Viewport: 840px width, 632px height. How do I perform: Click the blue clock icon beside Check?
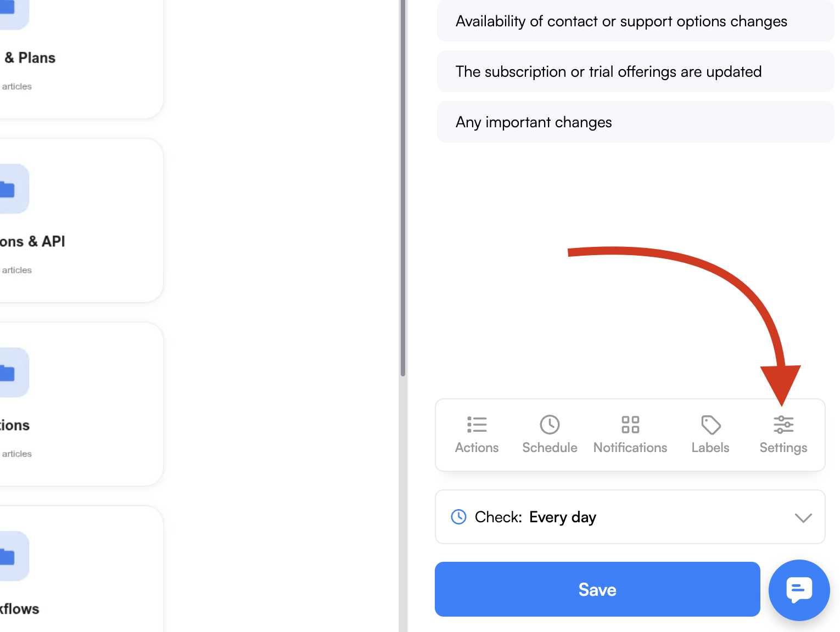pos(458,517)
